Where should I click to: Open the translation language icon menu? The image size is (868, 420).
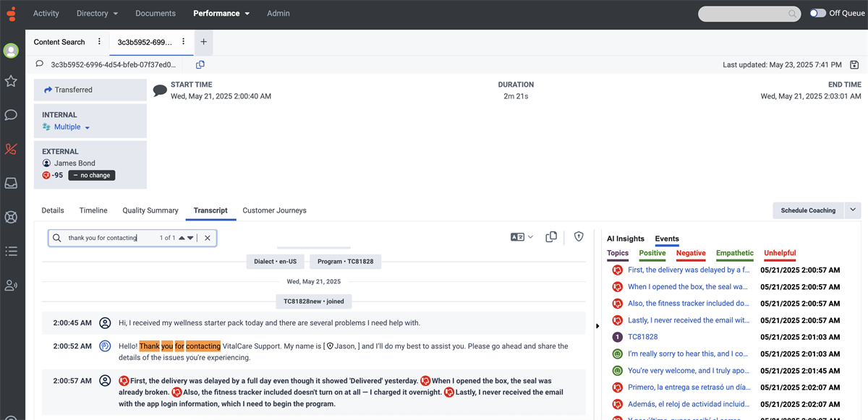pos(522,237)
